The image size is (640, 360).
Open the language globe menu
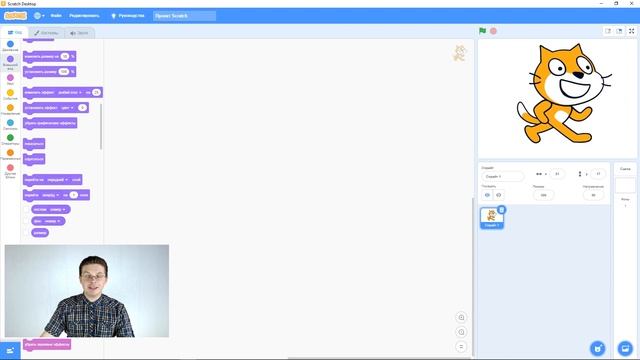coord(39,16)
